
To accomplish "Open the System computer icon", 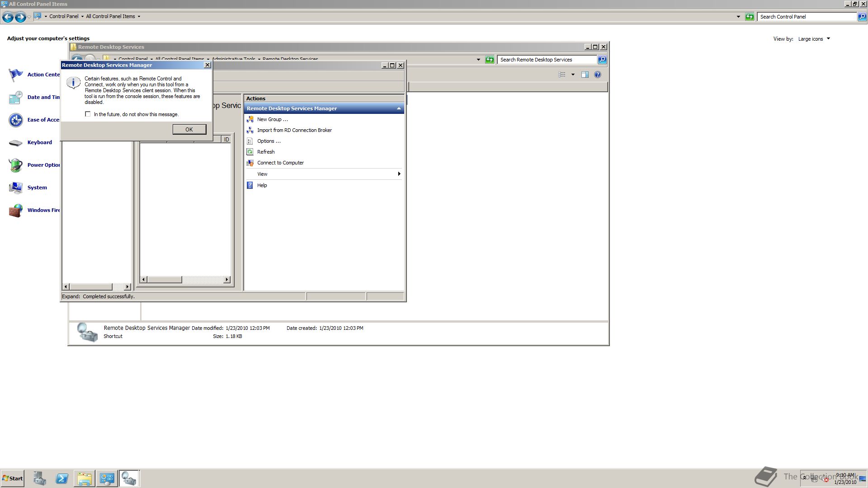I will 16,188.
